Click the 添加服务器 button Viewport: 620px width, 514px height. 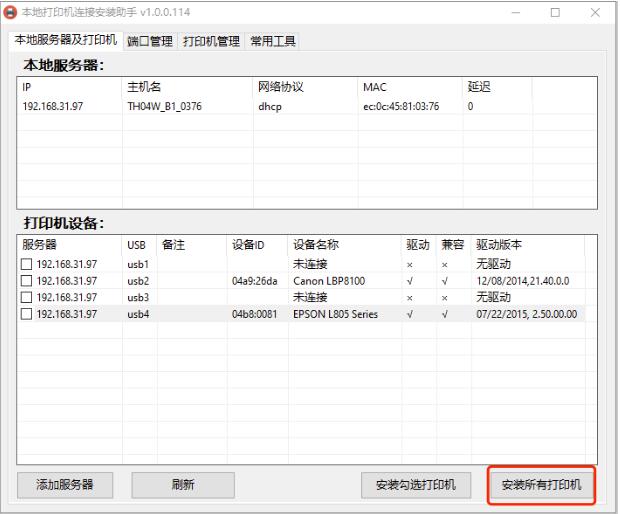[x=65, y=484]
